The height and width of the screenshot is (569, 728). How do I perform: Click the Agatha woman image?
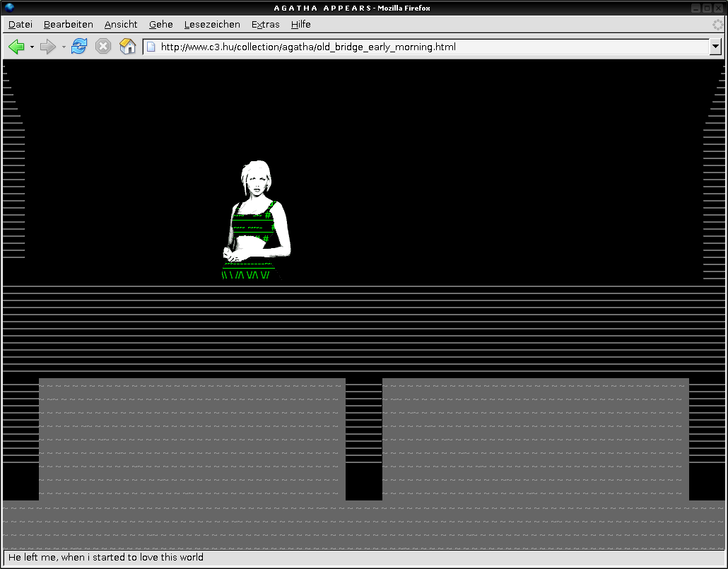[x=257, y=220]
